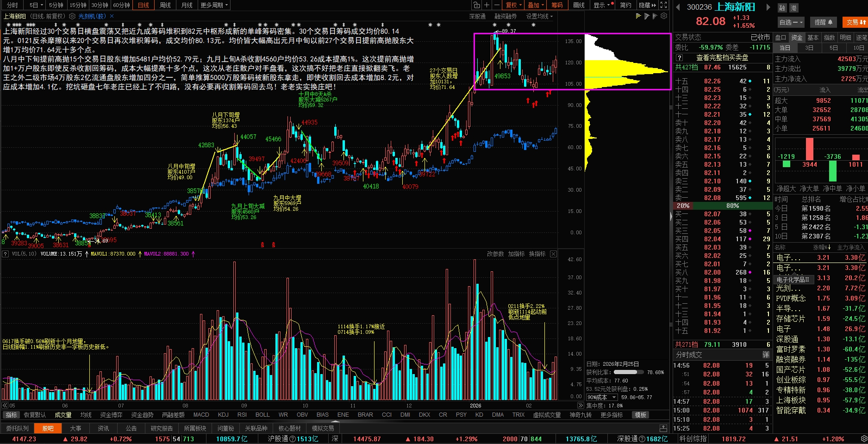868x444 pixels.
Task: Open 更多指标 more indicators
Action: coord(612,415)
